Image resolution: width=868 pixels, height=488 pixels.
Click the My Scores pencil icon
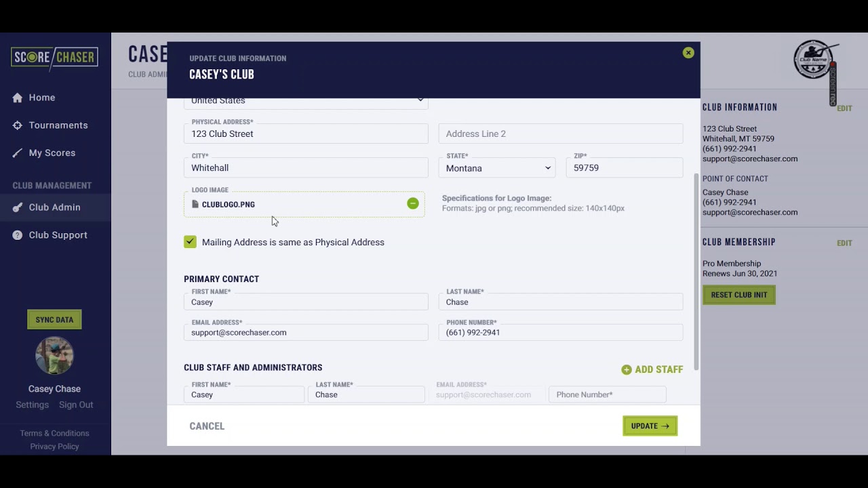tap(18, 153)
